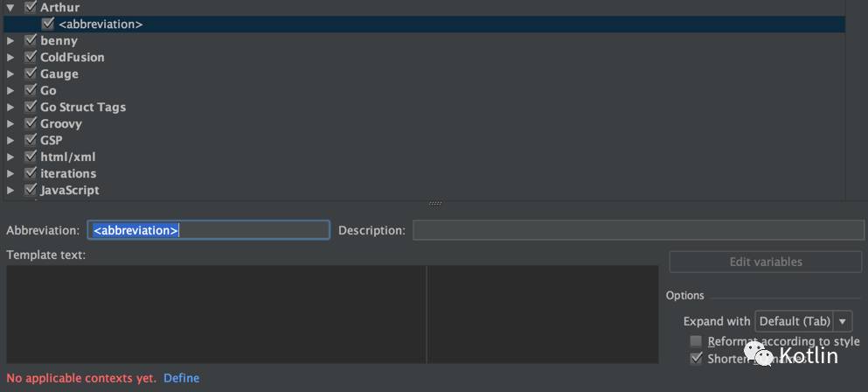Toggle the benny group checkbox
Screen dimensions: 868x392
tap(31, 40)
